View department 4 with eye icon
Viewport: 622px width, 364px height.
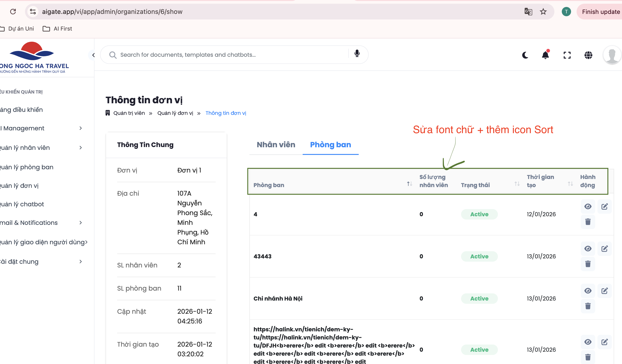click(x=588, y=207)
